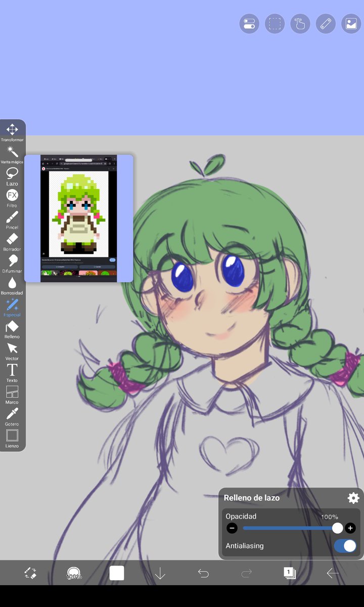Select the Gotero eyedropper tool
Image resolution: width=364 pixels, height=607 pixels.
tap(12, 417)
